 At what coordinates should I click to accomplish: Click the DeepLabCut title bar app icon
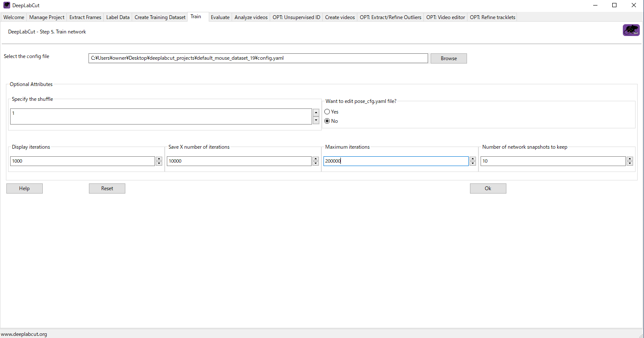pos(6,5)
